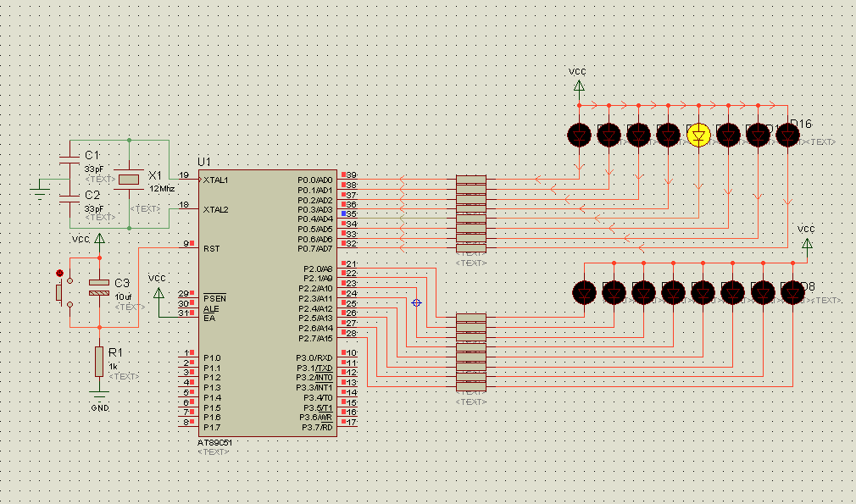The width and height of the screenshot is (856, 504).
Task: Click the P3.7/RD pin label
Action: [317, 428]
